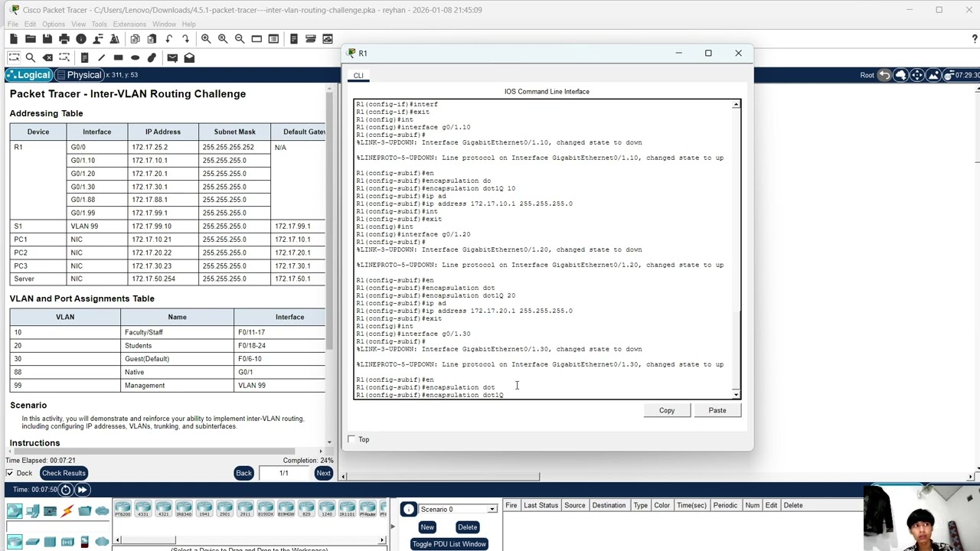Toggle the Dock checkbox
The width and height of the screenshot is (980, 551).
pos(10,473)
